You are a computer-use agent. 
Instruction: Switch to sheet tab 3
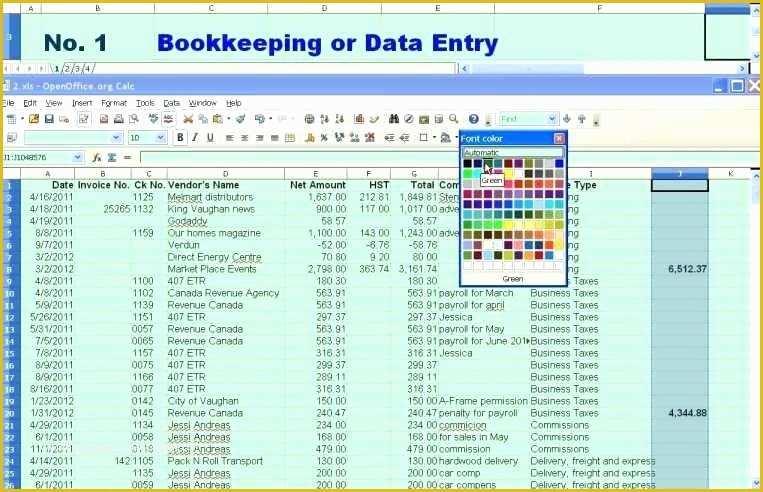click(x=77, y=69)
